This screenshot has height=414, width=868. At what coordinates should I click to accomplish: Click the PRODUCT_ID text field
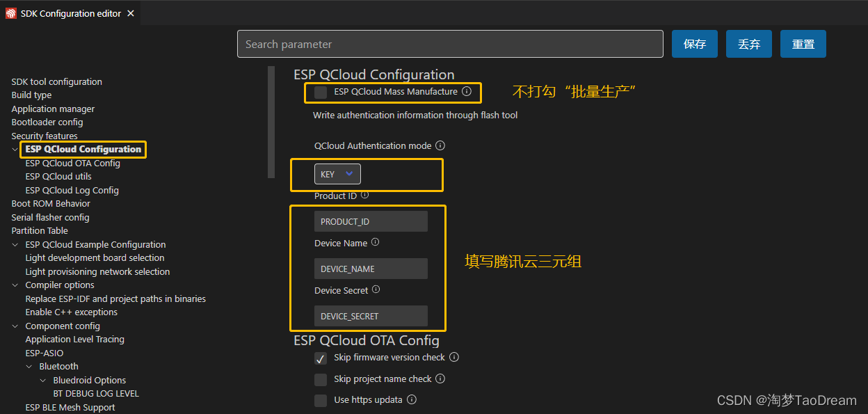click(x=371, y=221)
